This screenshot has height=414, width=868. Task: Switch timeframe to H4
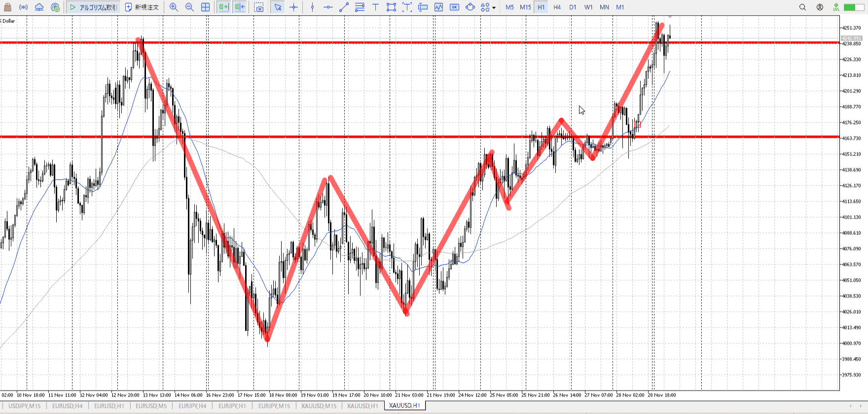coord(557,7)
